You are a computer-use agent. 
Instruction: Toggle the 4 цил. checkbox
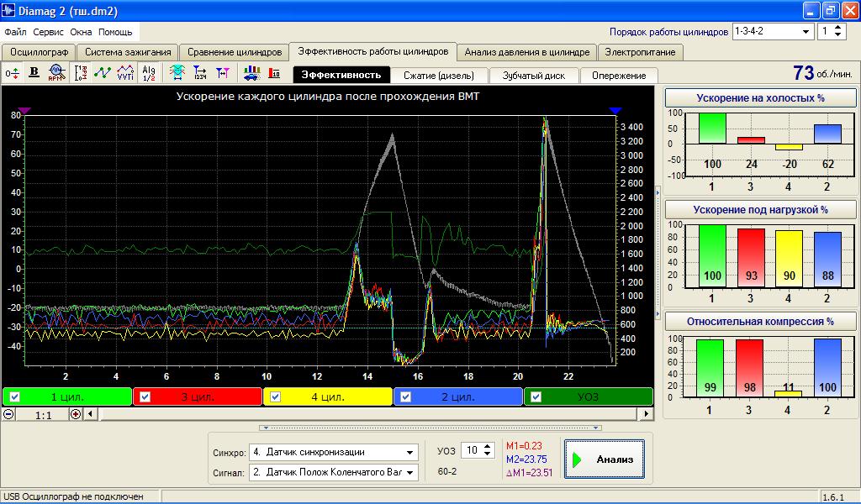coord(275,396)
